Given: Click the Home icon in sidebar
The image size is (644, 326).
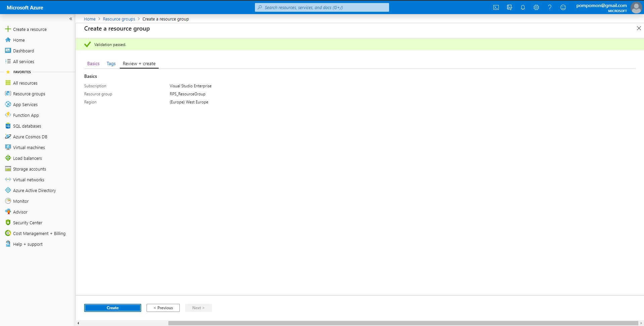Looking at the screenshot, I should tap(8, 40).
